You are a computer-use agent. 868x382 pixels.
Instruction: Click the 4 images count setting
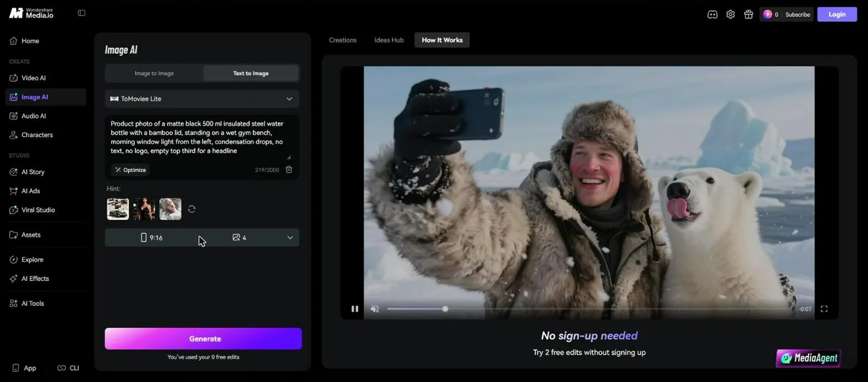click(x=239, y=238)
